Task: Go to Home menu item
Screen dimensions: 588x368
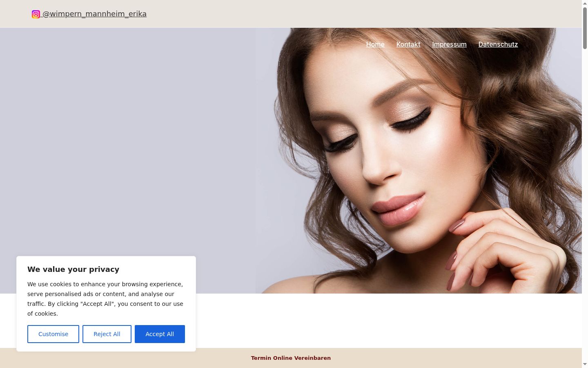Action: (375, 44)
